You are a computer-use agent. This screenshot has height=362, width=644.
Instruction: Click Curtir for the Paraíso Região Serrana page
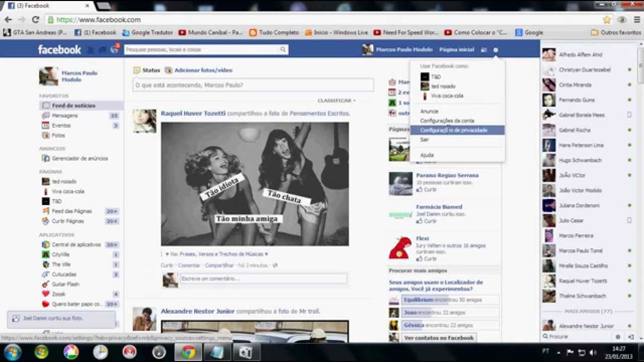[x=427, y=190]
